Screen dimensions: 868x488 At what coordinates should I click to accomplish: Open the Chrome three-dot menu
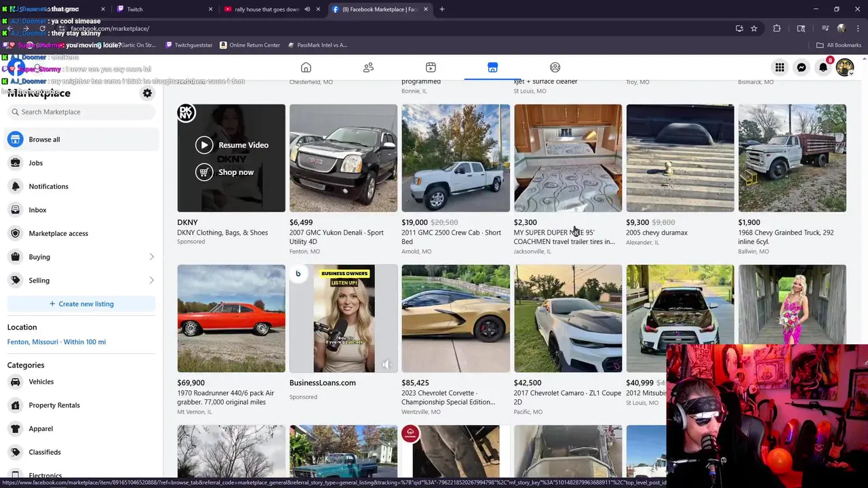coord(859,28)
